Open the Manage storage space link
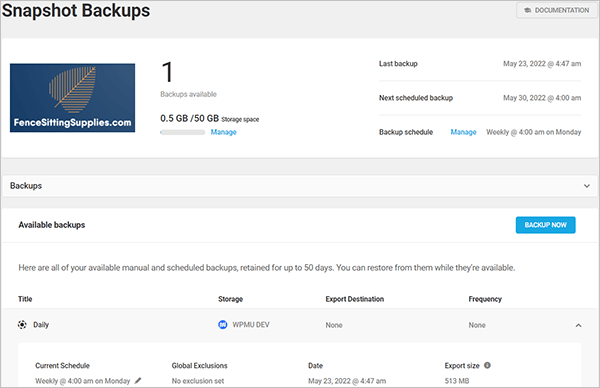Screen dimensions: 600x388 [223, 132]
